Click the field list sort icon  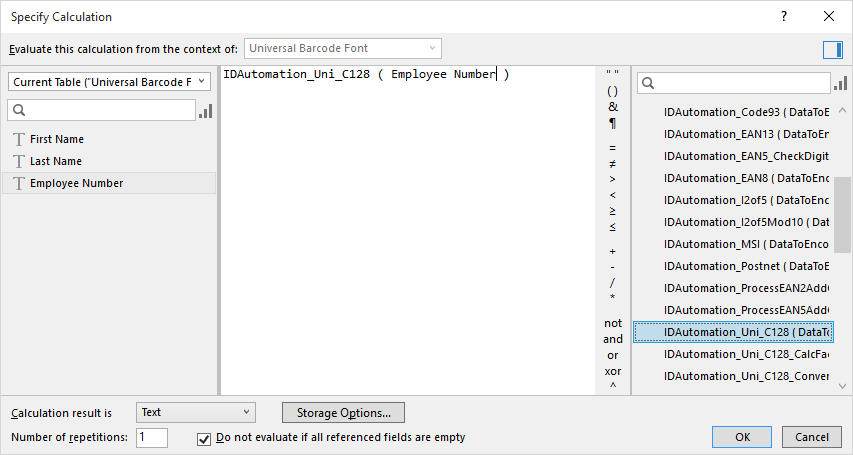(x=206, y=110)
